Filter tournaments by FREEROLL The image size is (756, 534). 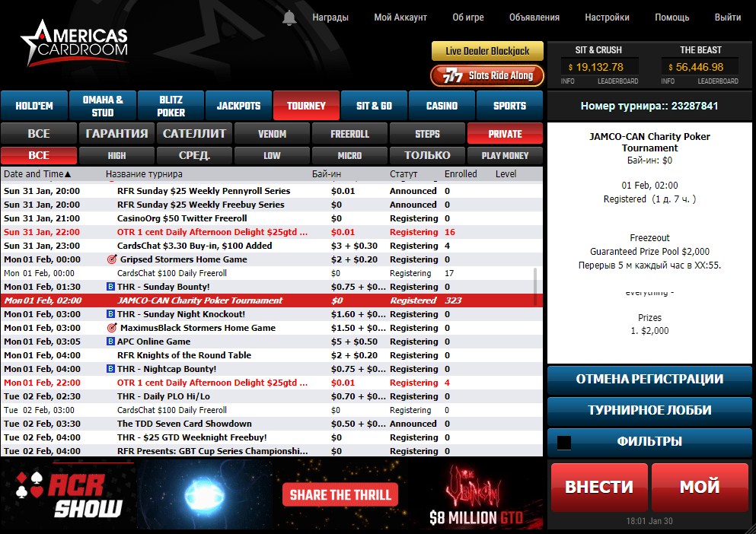[349, 134]
